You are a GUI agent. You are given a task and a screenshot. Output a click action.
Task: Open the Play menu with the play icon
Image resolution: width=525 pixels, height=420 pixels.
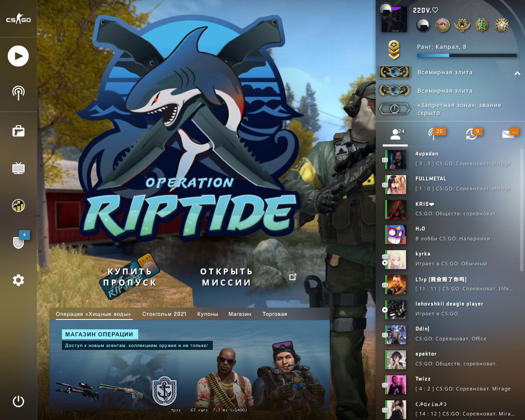point(18,56)
